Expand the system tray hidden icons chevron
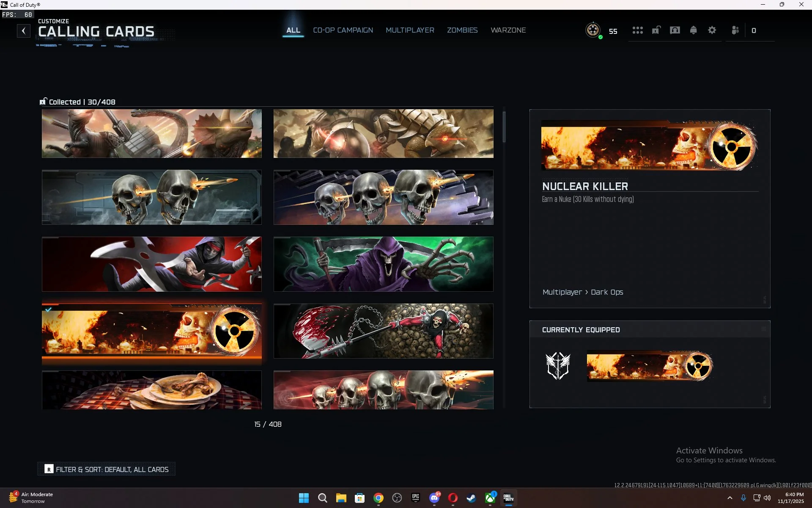Screen dimensions: 812x508 [x=730, y=498]
